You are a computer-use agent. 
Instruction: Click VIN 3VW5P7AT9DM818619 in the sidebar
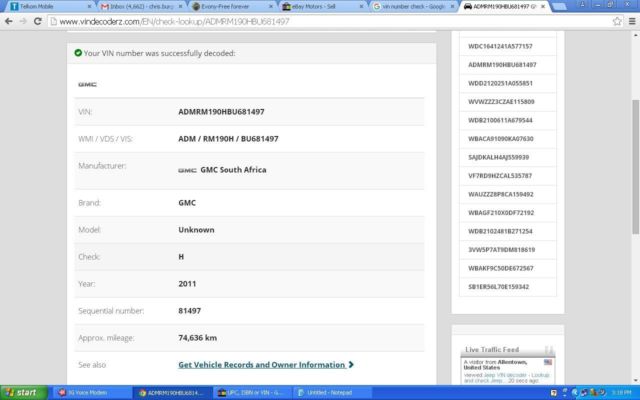pyautogui.click(x=500, y=250)
